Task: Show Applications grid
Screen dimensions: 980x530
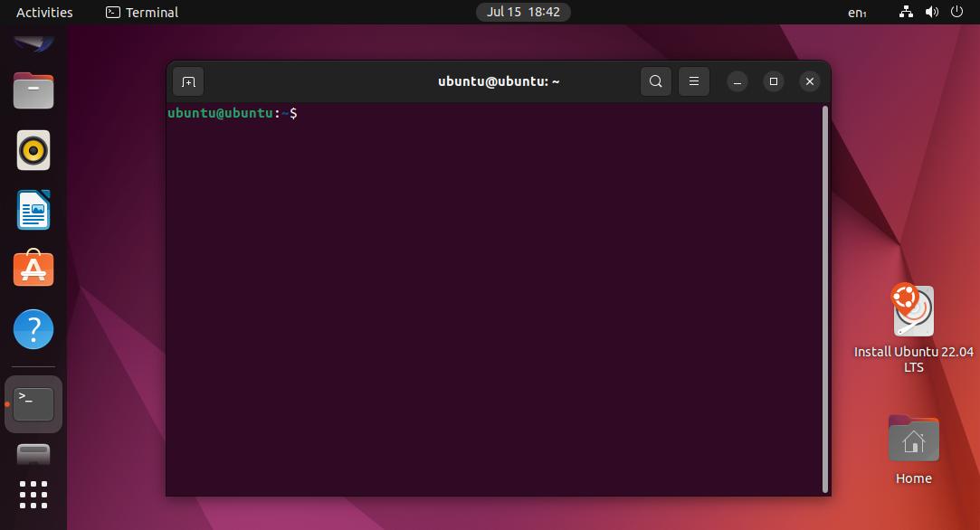Action: tap(33, 495)
